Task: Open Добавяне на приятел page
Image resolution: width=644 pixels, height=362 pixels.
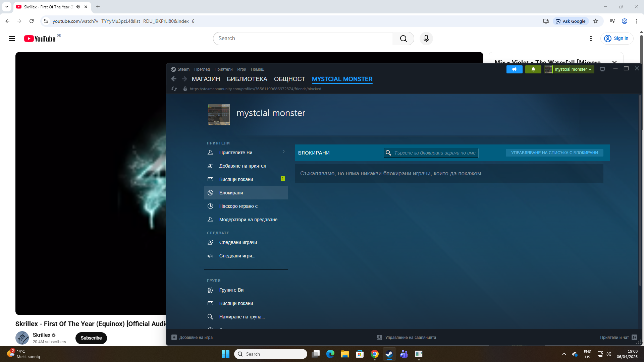Action: click(x=246, y=166)
